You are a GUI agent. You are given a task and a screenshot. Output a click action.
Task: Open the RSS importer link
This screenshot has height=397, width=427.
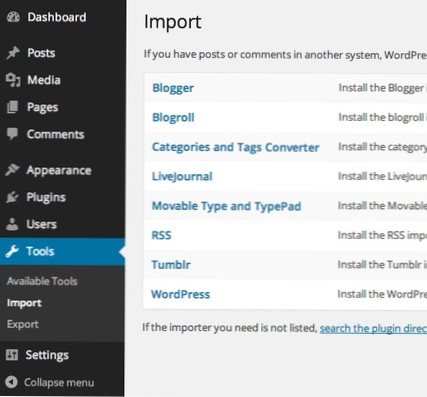point(161,235)
